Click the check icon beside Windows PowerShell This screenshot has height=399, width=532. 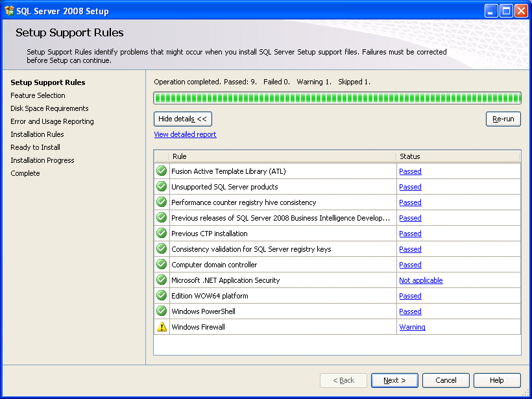(162, 311)
